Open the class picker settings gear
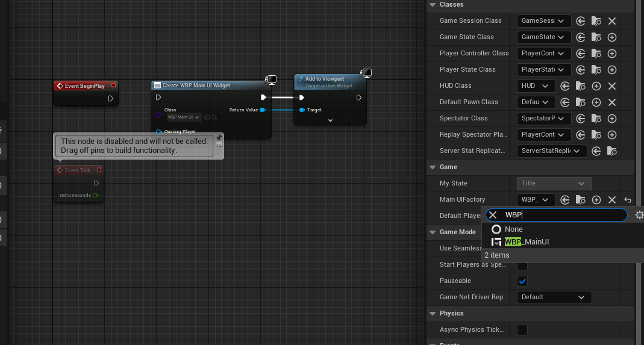 pyautogui.click(x=639, y=215)
